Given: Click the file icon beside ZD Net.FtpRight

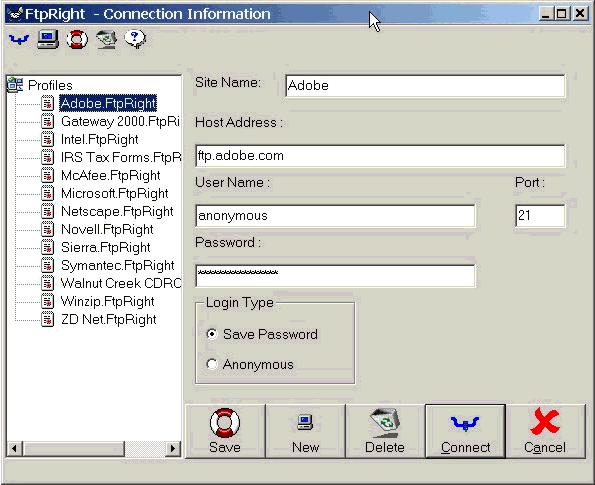Looking at the screenshot, I should coord(47,320).
